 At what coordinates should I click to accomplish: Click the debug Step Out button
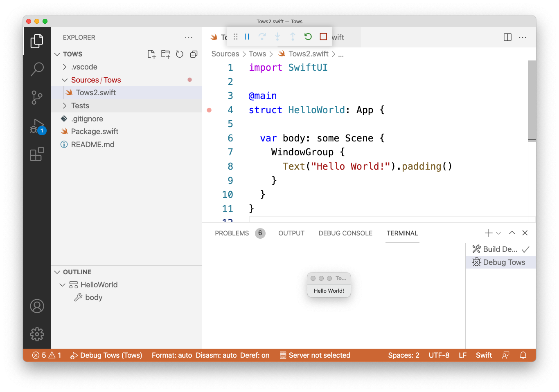coord(293,37)
